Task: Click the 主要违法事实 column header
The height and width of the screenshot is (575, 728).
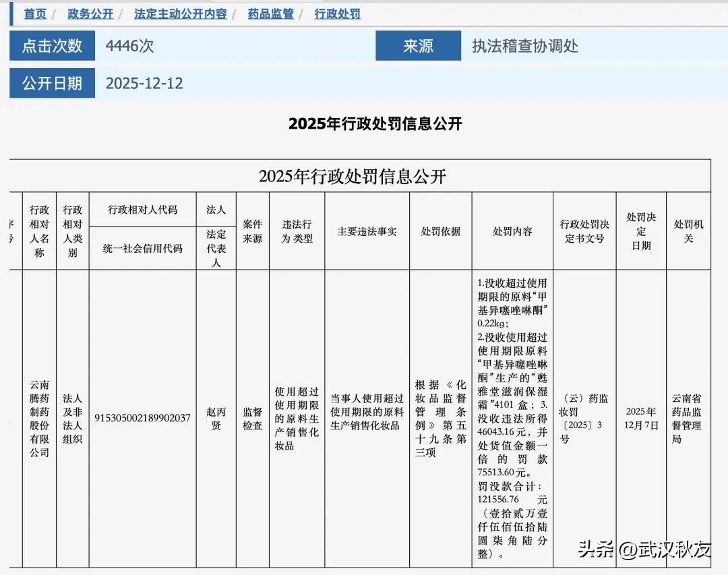Action: coord(367,231)
